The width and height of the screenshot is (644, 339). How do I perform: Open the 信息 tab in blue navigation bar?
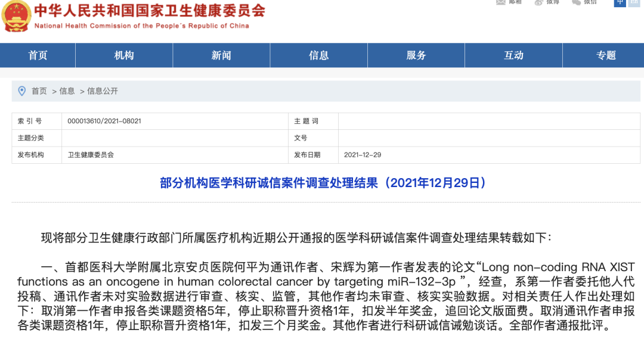318,55
